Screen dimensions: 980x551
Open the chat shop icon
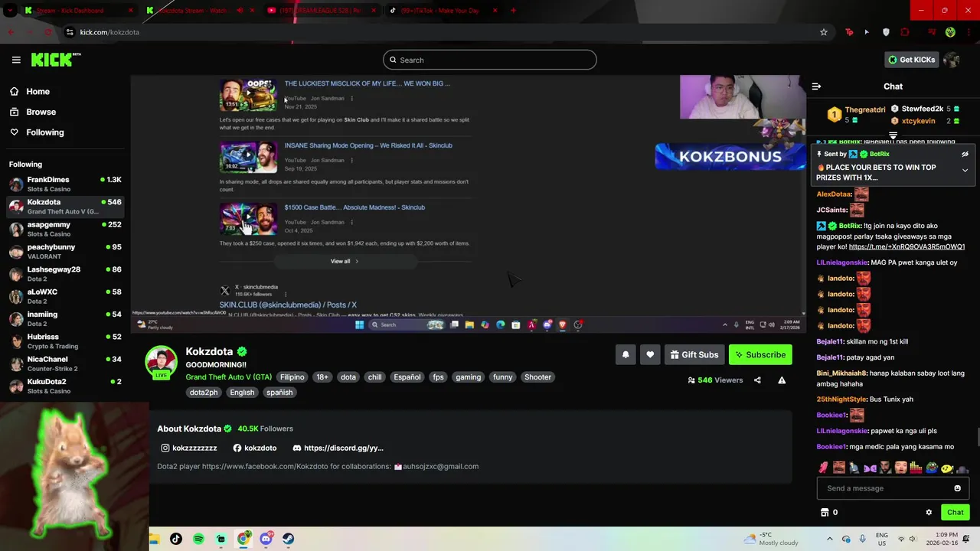825,513
